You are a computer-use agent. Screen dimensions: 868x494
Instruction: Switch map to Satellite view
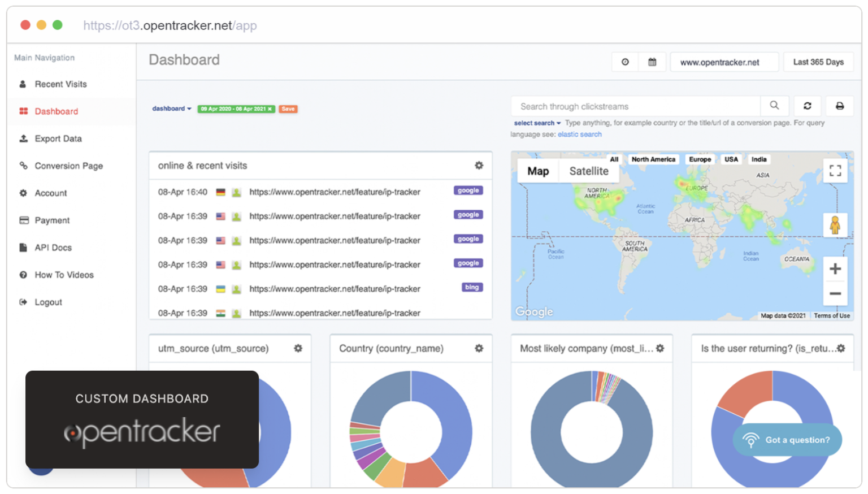[x=588, y=171]
